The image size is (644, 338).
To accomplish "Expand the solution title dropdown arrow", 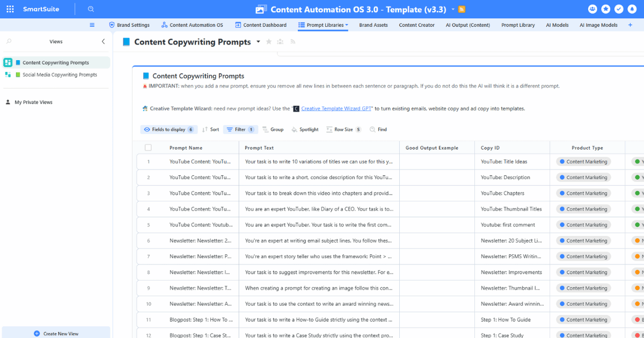I will click(x=453, y=9).
